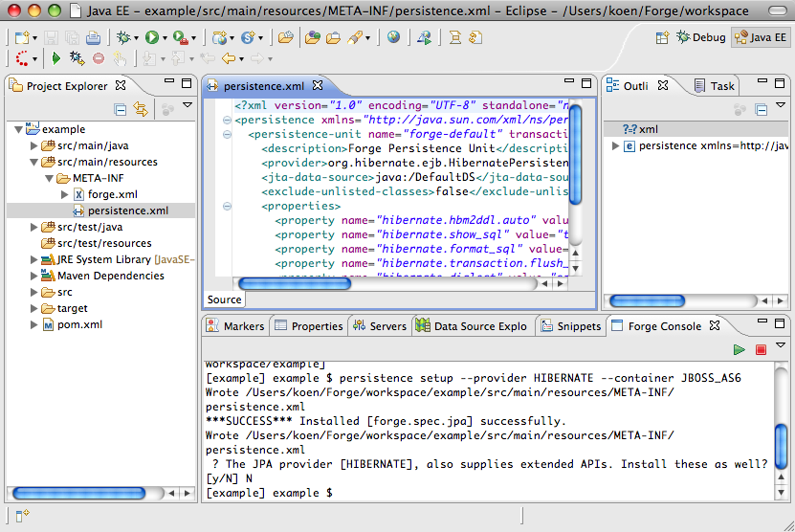Screen dimensions: 795x532
Task: Open the Servers tab
Action: coord(380,326)
